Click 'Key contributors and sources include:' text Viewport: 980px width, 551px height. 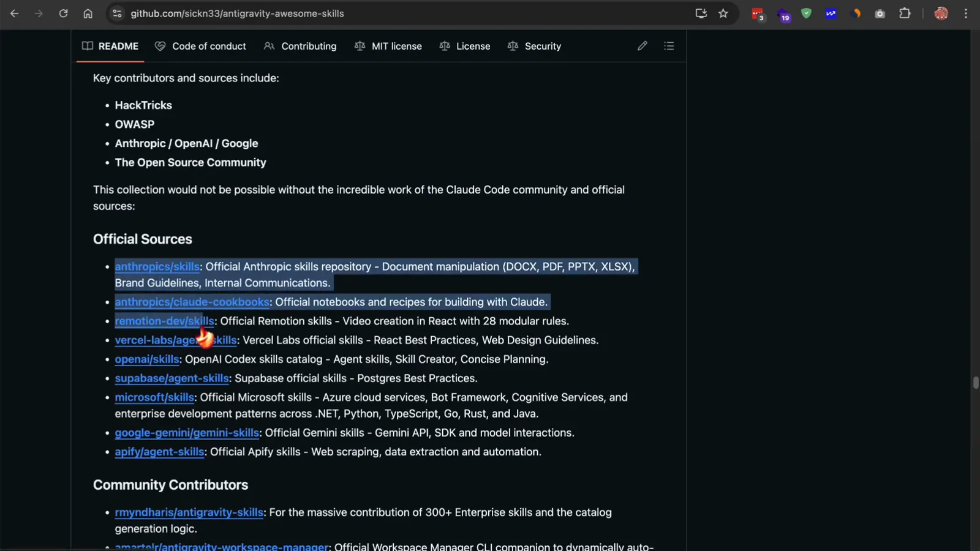(x=186, y=78)
